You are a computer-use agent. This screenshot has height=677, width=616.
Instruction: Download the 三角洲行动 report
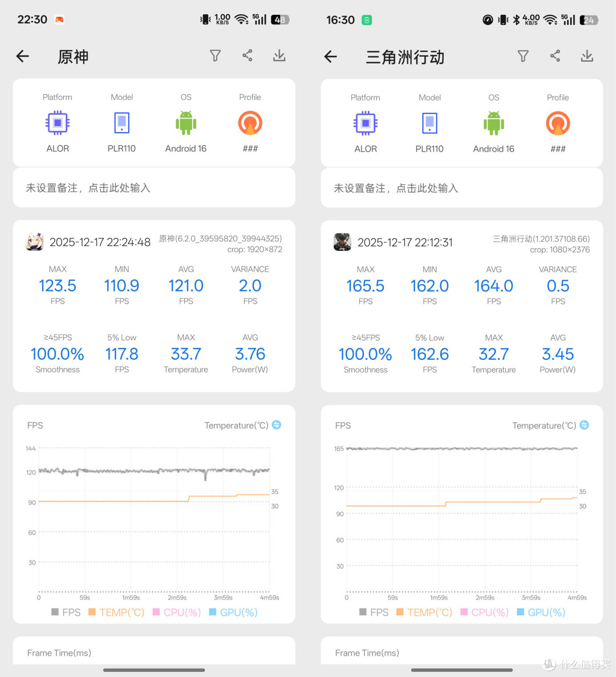point(587,56)
